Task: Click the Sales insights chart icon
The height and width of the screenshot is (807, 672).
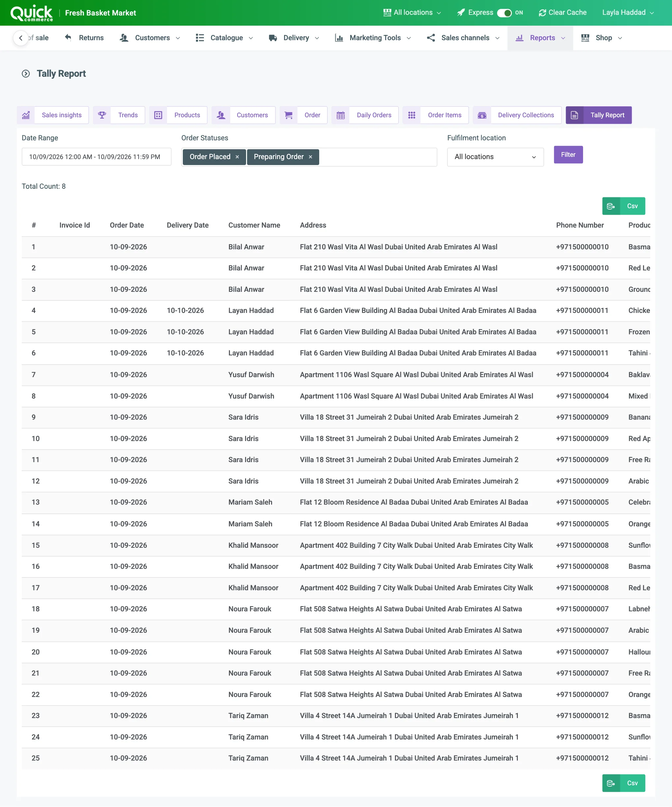Action: (x=26, y=115)
